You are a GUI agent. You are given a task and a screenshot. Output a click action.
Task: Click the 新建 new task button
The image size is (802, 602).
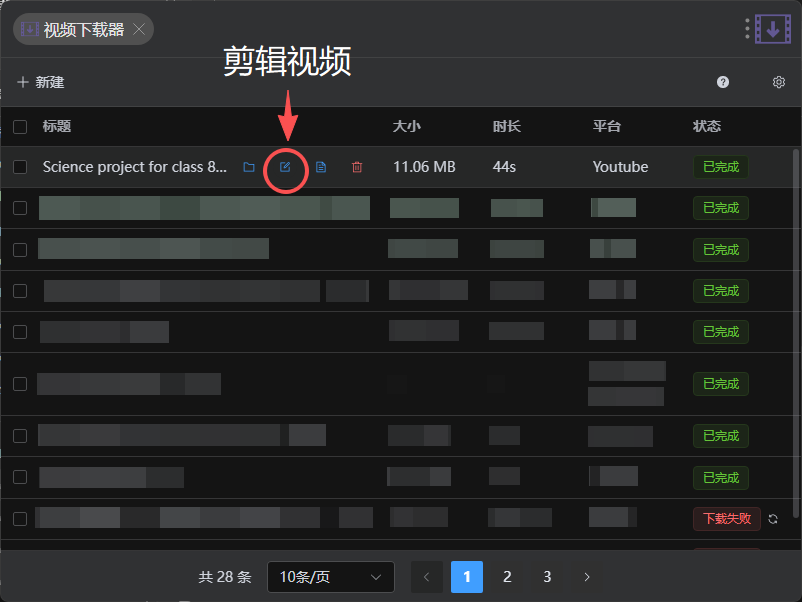[41, 82]
